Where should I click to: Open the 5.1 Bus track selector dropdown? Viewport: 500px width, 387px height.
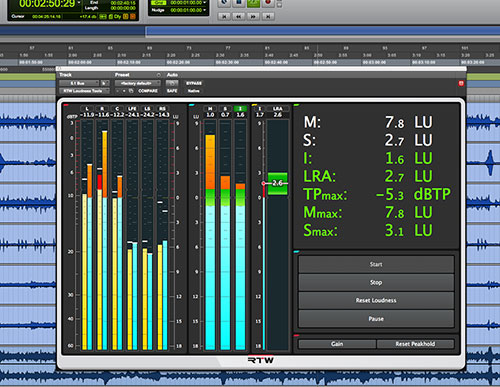coord(79,83)
